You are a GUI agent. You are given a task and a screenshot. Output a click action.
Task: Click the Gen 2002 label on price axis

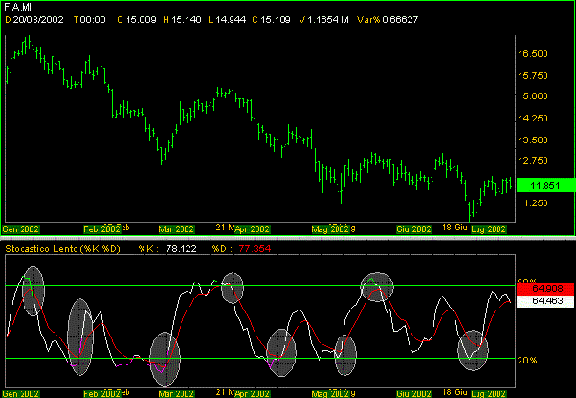[x=21, y=229]
